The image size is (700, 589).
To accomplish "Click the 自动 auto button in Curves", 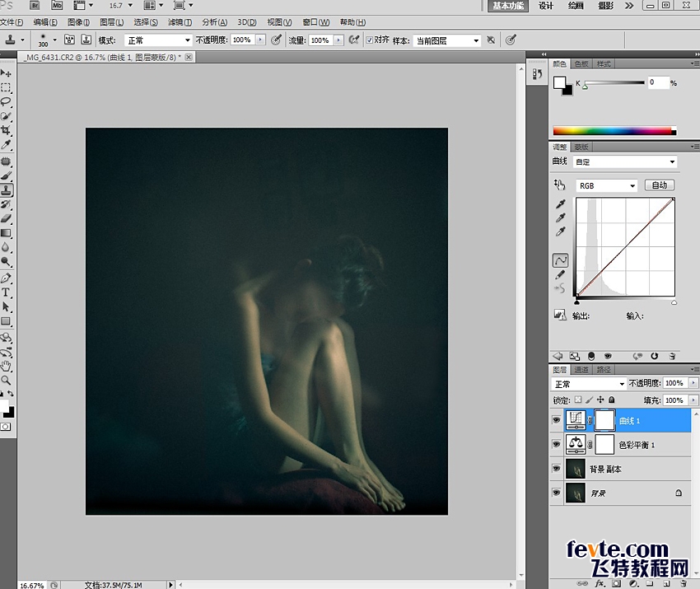I will coord(660,185).
